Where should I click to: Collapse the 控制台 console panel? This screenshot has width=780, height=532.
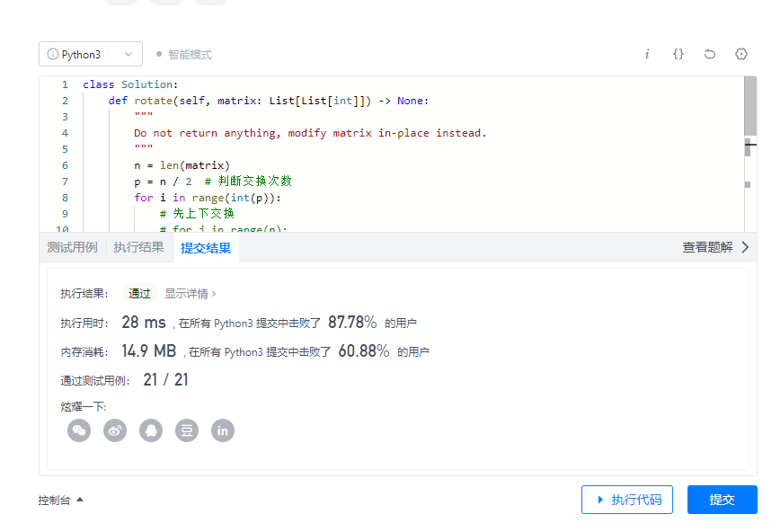point(58,501)
